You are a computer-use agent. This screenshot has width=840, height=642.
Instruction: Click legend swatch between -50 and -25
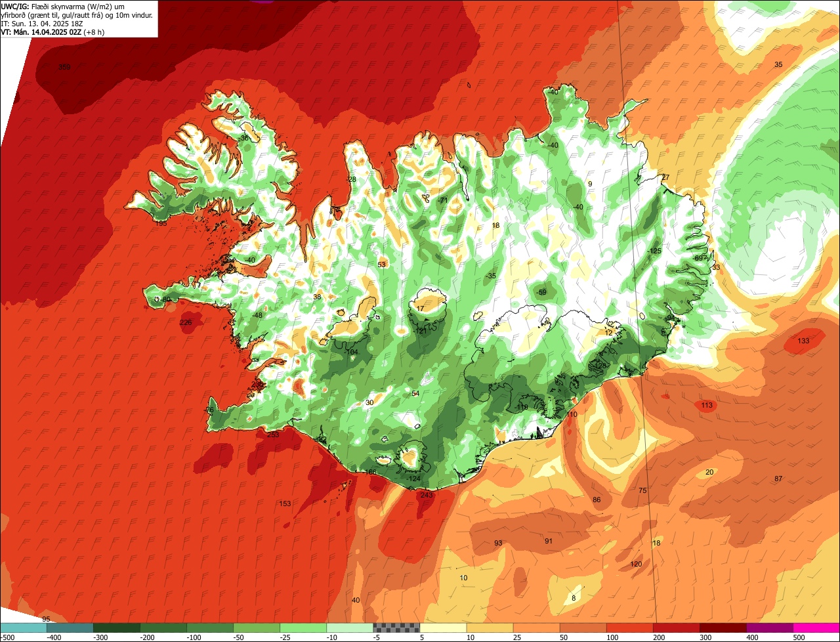point(257,628)
